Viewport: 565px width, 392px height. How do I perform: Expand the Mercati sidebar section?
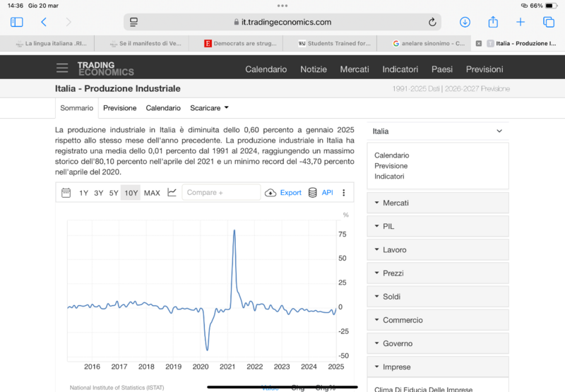point(437,203)
